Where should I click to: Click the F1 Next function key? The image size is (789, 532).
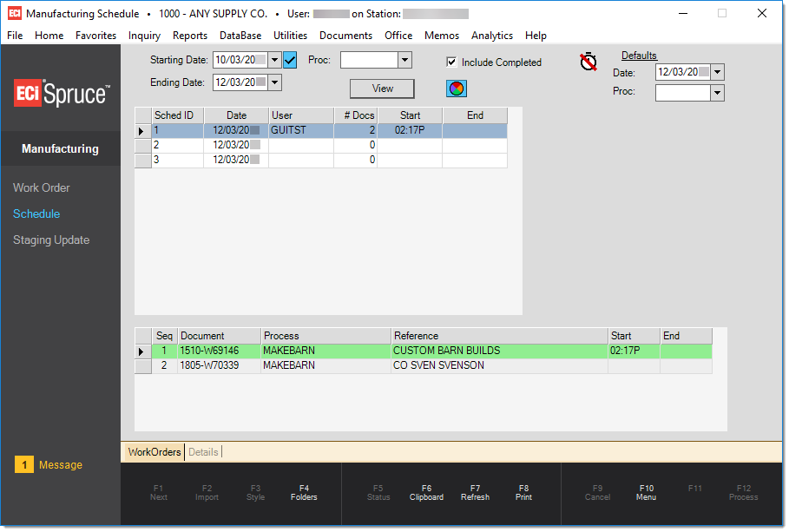tap(158, 492)
